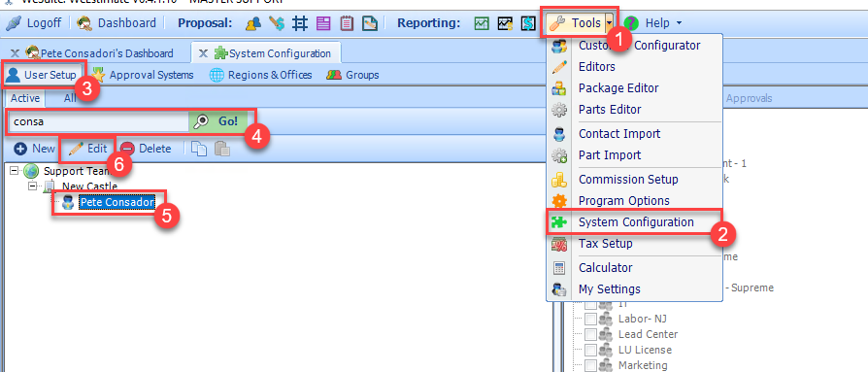Open the black chart-with-coins report icon
This screenshot has width=868, height=372.
tap(505, 23)
